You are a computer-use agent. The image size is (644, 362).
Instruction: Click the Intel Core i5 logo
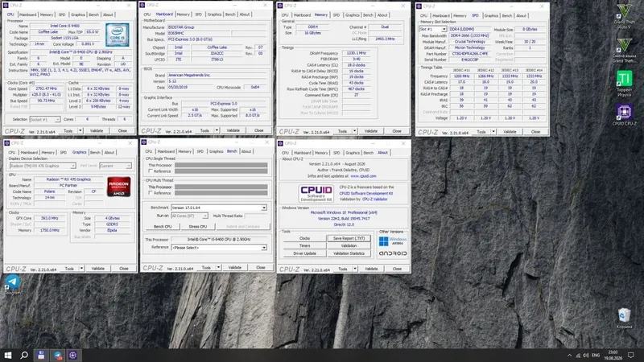tap(117, 35)
